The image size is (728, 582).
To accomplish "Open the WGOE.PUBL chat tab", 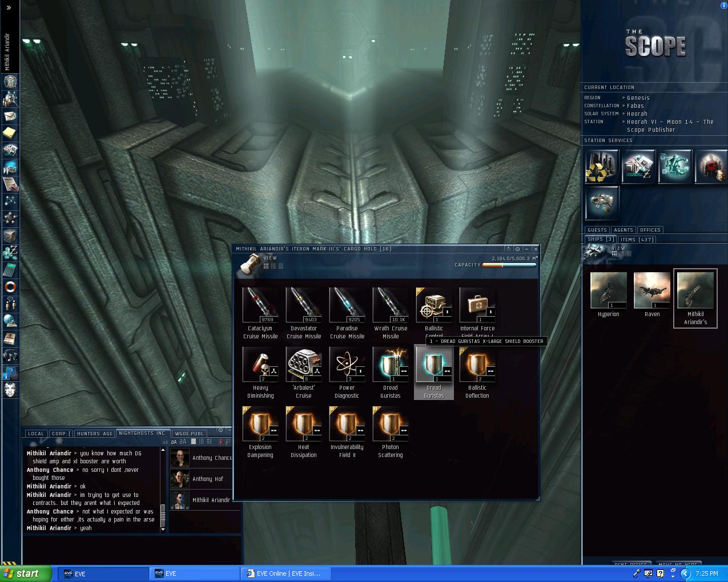I will pyautogui.click(x=190, y=434).
